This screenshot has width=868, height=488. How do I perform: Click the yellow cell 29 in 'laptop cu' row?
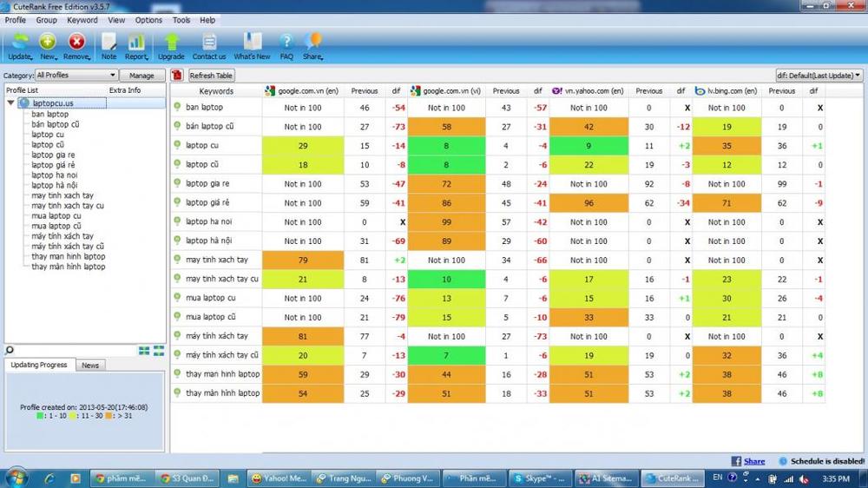pyautogui.click(x=303, y=146)
